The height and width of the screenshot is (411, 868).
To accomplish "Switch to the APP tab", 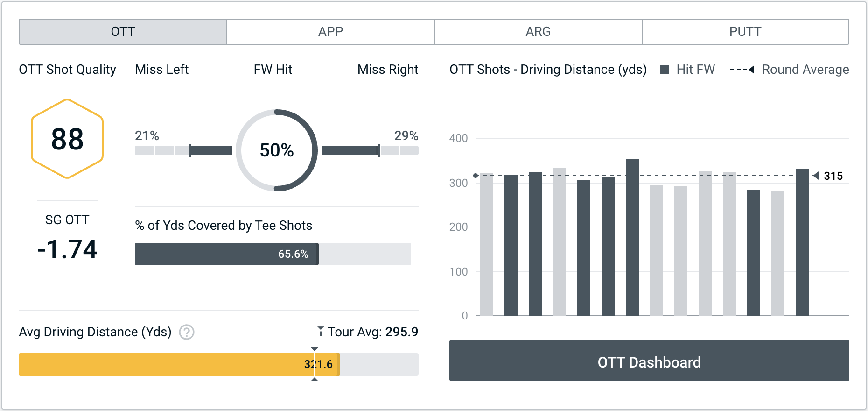I will 330,32.
